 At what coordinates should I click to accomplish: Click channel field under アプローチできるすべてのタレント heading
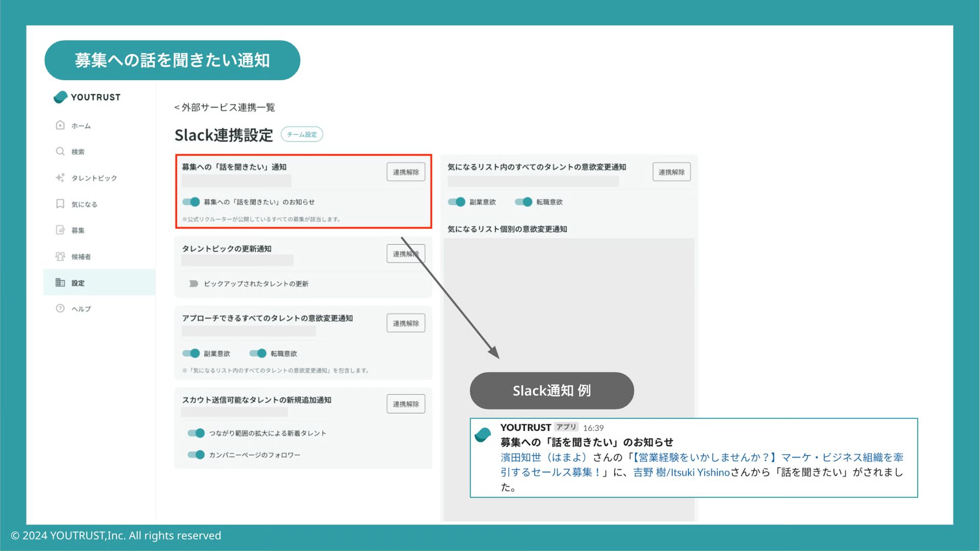[249, 331]
